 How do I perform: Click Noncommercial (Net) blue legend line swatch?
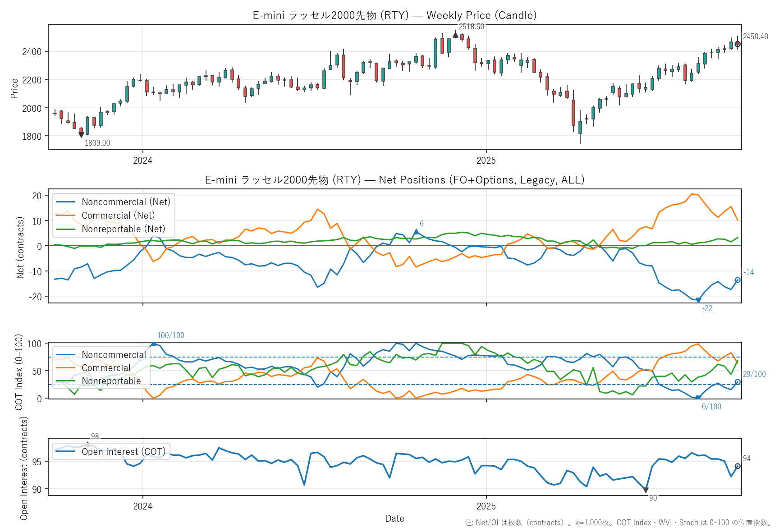click(65, 202)
